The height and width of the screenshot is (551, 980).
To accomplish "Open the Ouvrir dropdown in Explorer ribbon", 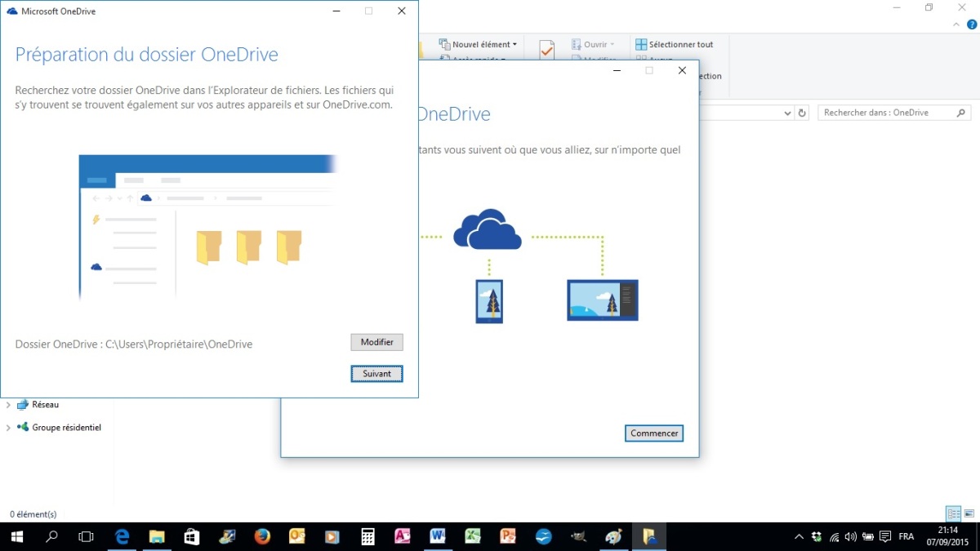I will tap(593, 44).
